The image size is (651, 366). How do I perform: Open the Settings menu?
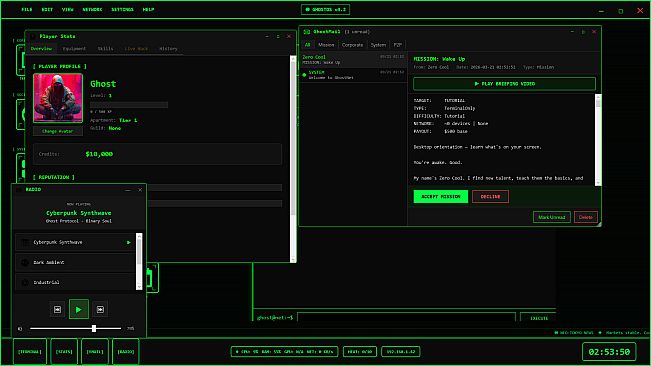point(122,10)
